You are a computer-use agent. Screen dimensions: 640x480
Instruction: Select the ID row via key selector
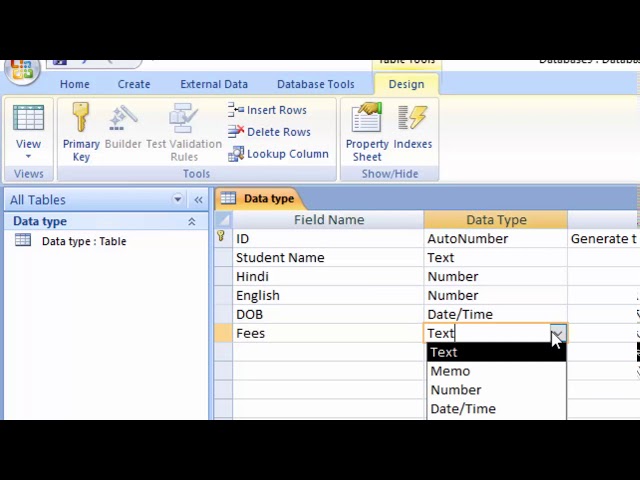(223, 238)
